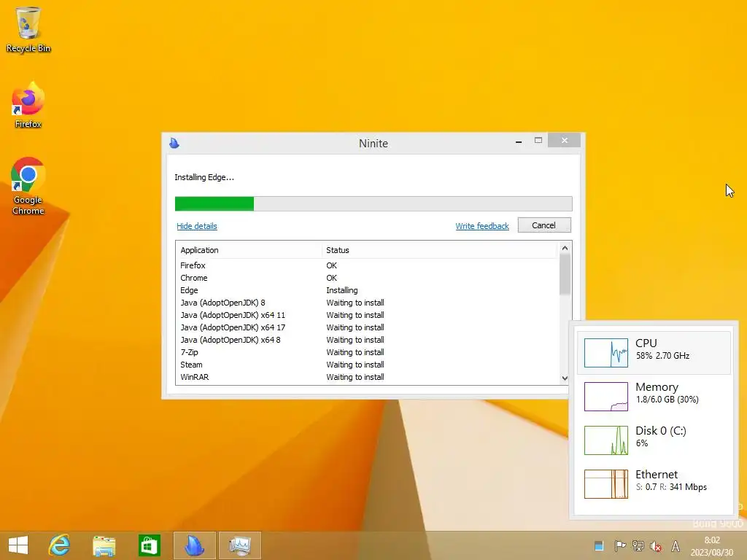Click the Action Center flag tray icon
The image size is (747, 560).
pos(620,546)
